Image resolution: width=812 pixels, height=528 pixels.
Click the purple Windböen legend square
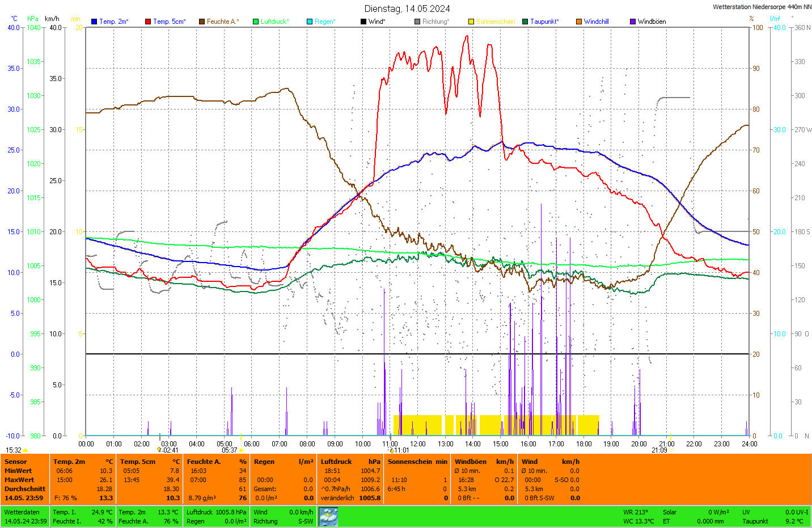click(x=633, y=22)
